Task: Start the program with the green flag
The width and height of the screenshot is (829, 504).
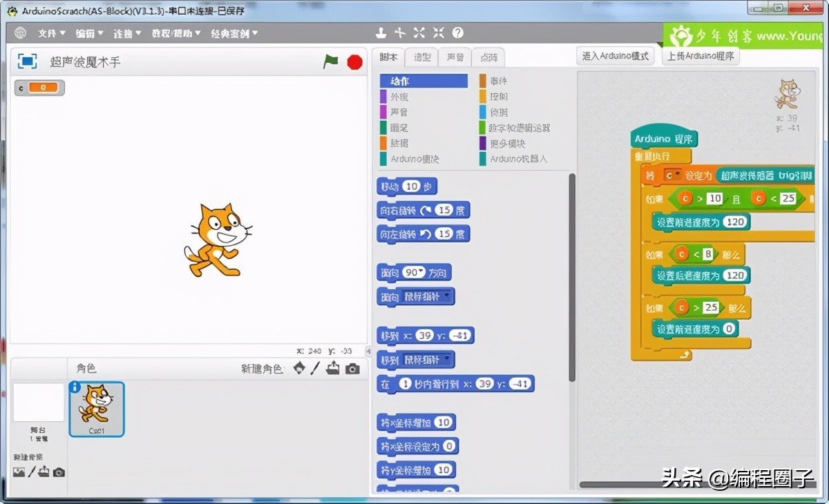Action: [331, 62]
